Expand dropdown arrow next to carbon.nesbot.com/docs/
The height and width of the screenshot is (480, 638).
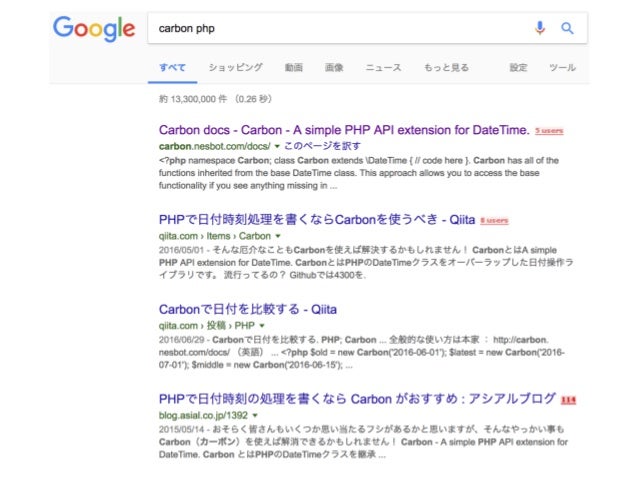(277, 146)
